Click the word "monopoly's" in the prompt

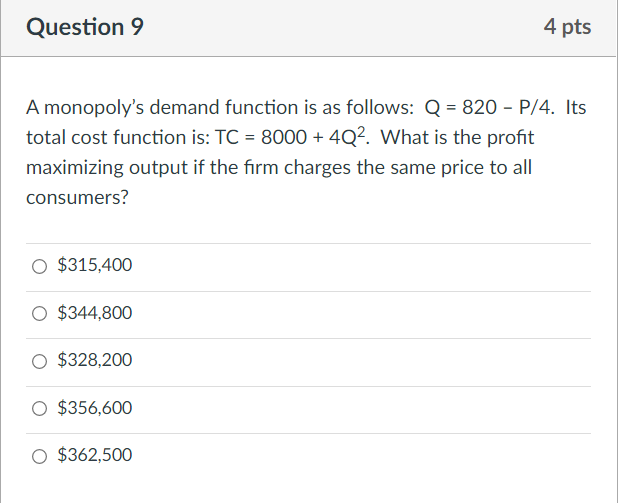(x=94, y=108)
